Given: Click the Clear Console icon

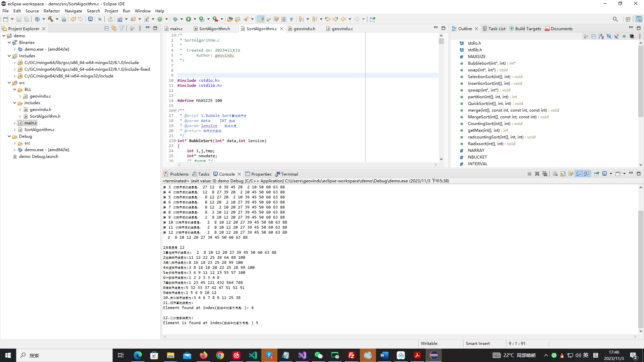Looking at the screenshot, I should tap(555, 174).
